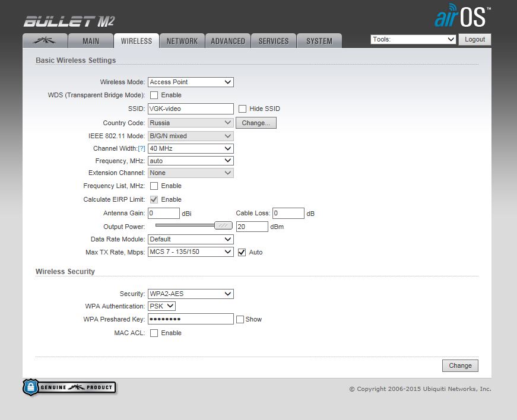Uncheck the Auto TX rate checkbox
The image size is (517, 420).
[x=242, y=252]
